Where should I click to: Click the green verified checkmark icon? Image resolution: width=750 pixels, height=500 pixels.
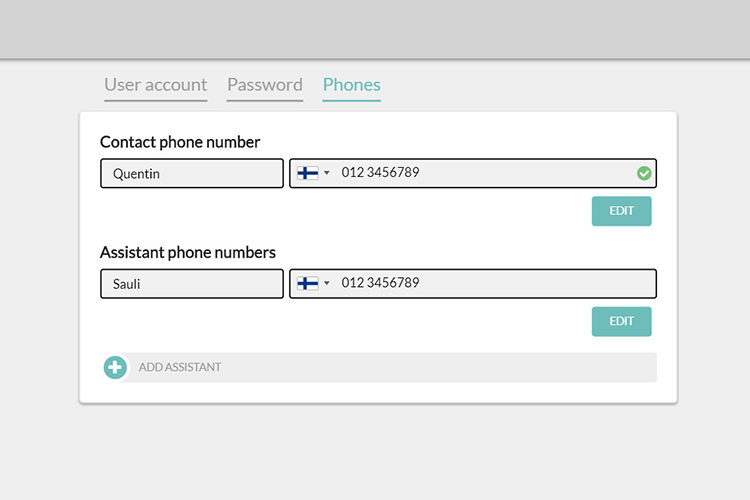[x=644, y=173]
